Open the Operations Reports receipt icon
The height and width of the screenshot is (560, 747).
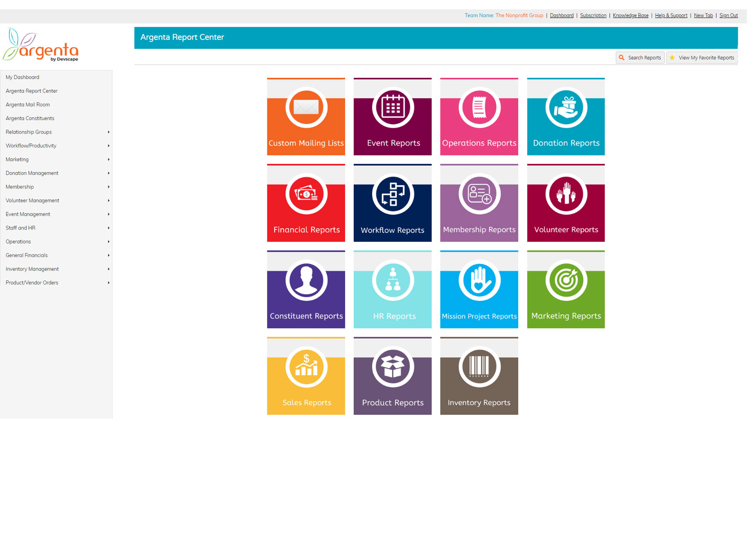[x=479, y=107]
